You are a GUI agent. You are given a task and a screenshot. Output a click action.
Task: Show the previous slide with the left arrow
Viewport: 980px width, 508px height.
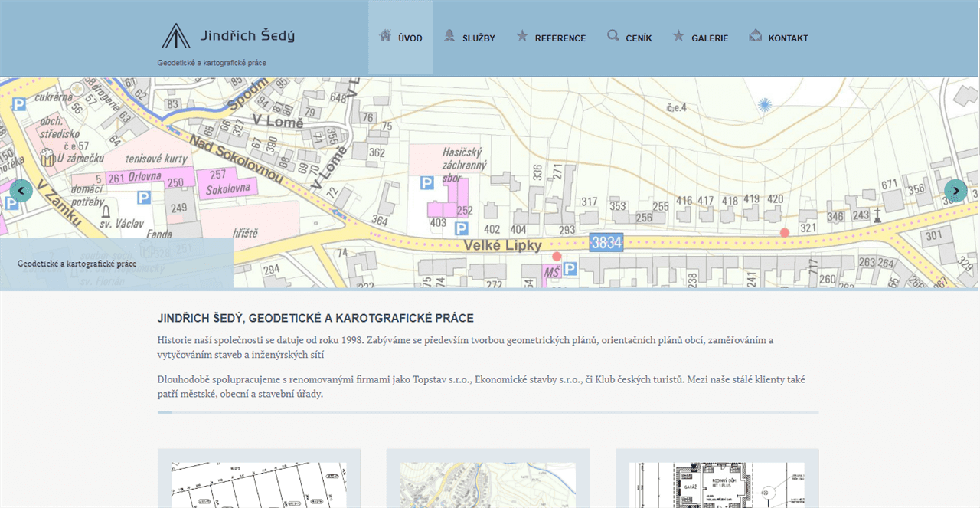coord(21,190)
